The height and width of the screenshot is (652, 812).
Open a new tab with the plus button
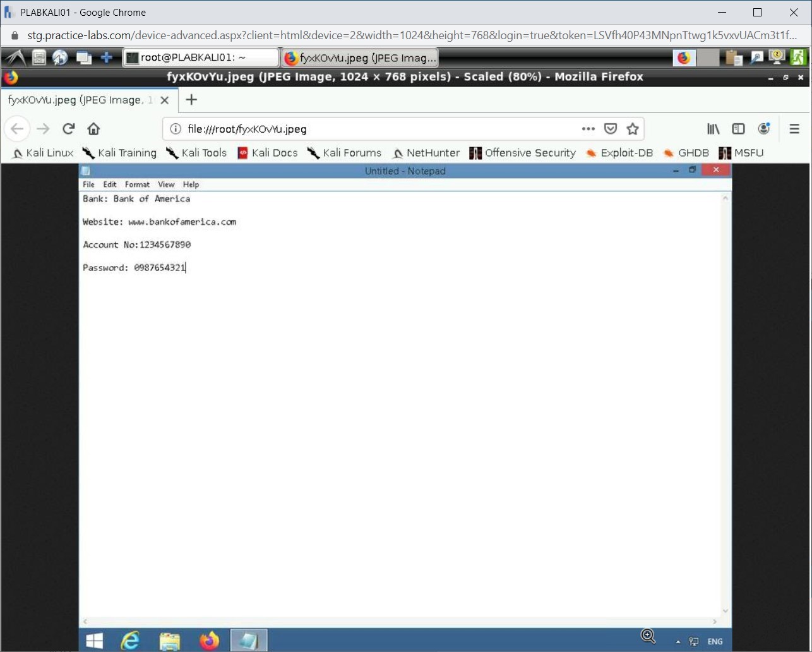point(191,100)
